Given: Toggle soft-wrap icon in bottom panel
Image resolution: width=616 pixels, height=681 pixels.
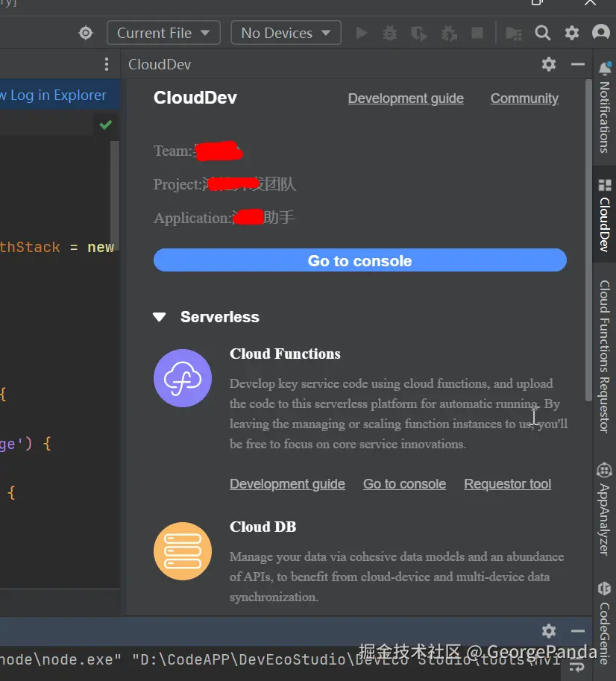Looking at the screenshot, I should tap(577, 666).
